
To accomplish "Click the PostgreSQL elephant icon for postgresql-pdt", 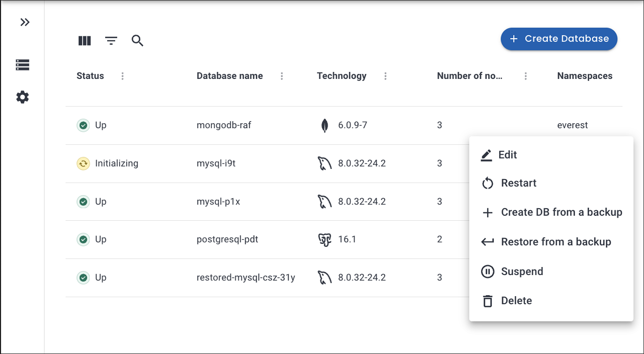I will [325, 239].
